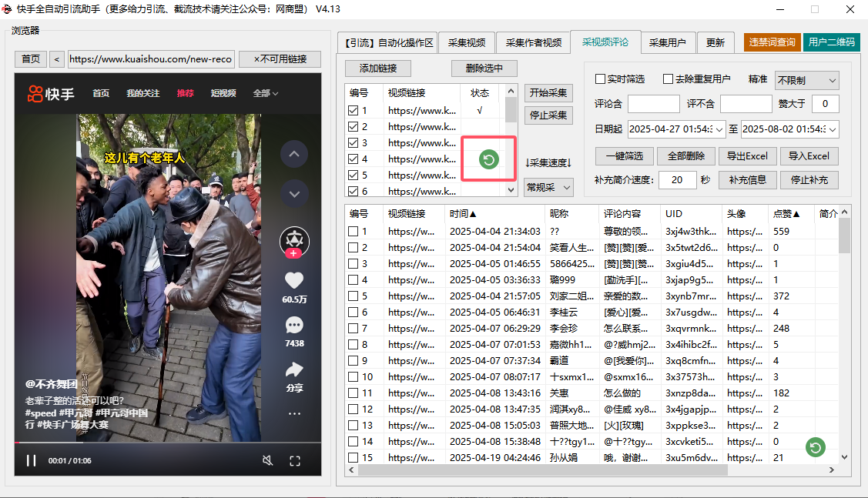Click the 评不含 input field
The height and width of the screenshot is (498, 868).
click(746, 103)
